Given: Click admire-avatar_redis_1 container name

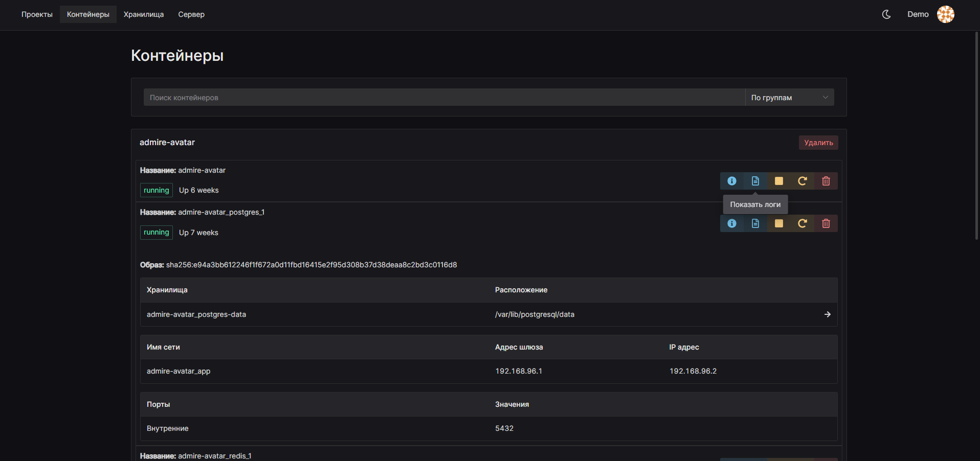Looking at the screenshot, I should (x=215, y=456).
